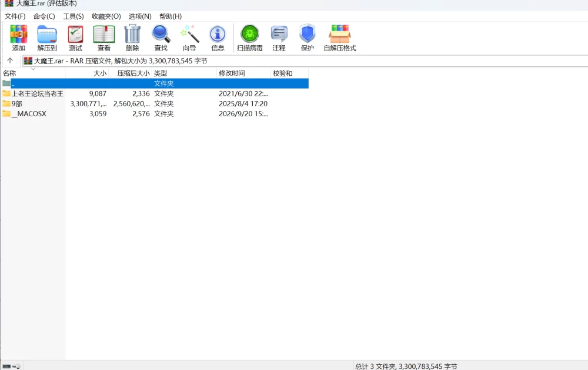Run the 测试 (Test) archive tool
The image size is (588, 370).
[x=75, y=34]
